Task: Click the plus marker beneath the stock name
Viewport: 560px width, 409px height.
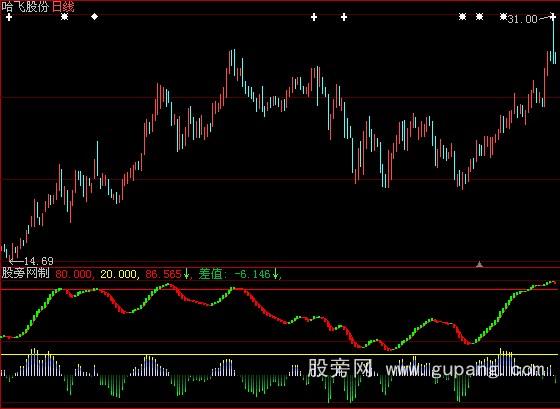Action: click(x=9, y=17)
